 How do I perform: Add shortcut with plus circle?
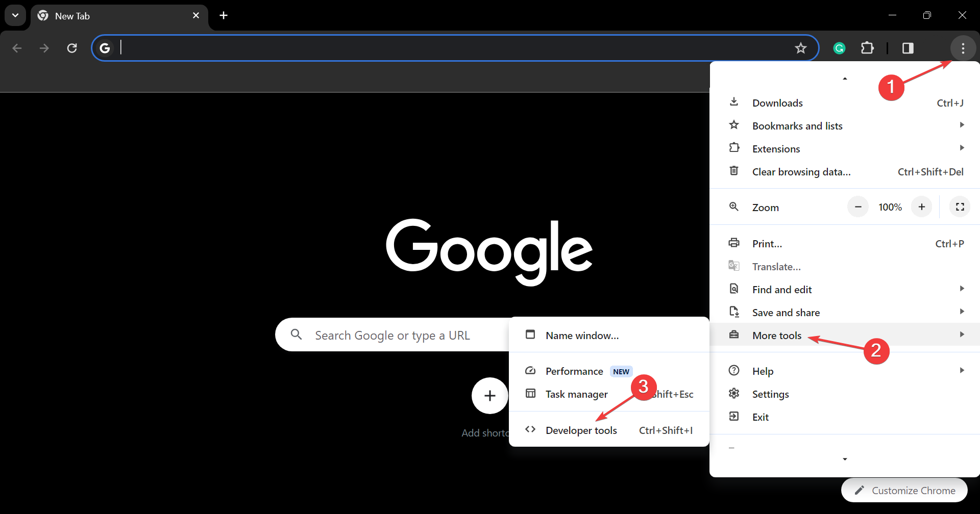coord(489,396)
